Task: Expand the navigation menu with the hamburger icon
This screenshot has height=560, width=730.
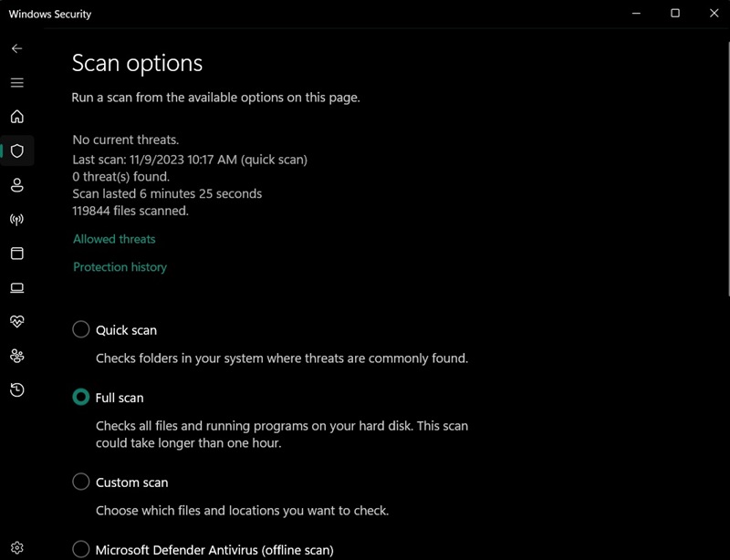Action: tap(16, 82)
